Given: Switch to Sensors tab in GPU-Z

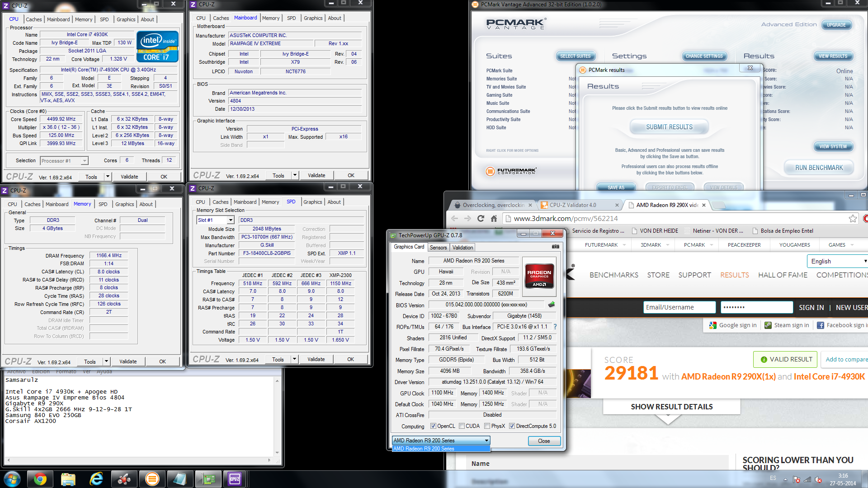Looking at the screenshot, I should [438, 248].
